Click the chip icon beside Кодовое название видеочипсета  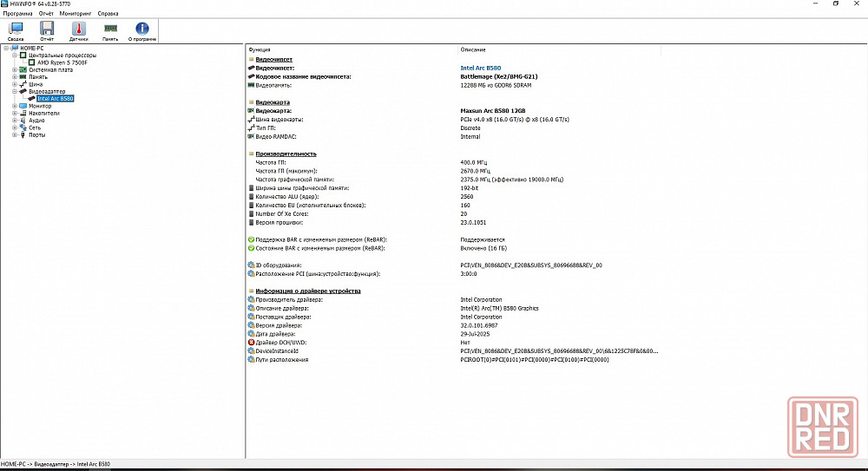click(x=252, y=76)
